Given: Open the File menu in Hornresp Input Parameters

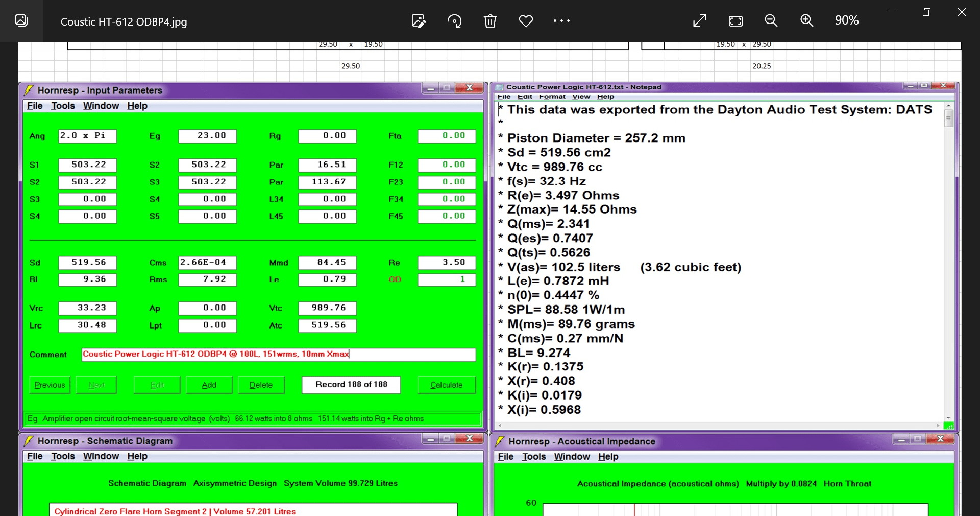Looking at the screenshot, I should pos(35,106).
